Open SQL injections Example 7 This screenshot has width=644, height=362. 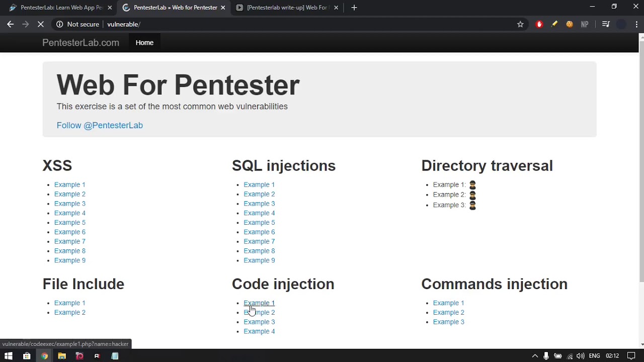259,241
